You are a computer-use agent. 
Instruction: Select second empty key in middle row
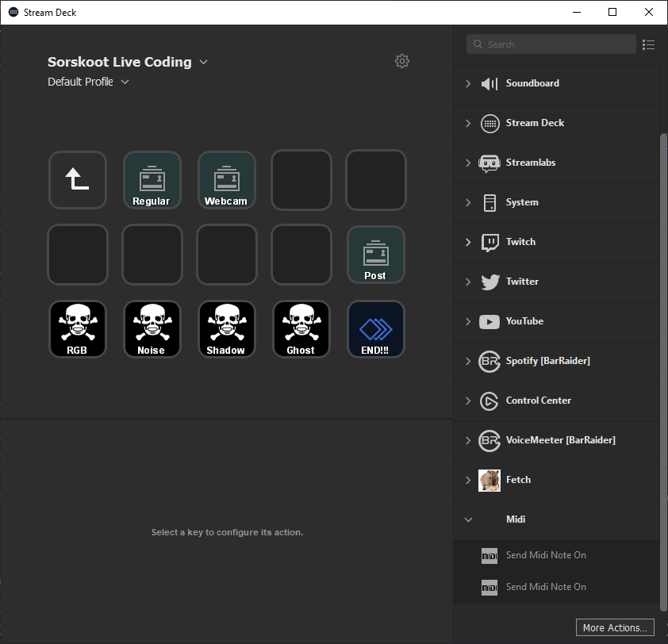pyautogui.click(x=152, y=255)
